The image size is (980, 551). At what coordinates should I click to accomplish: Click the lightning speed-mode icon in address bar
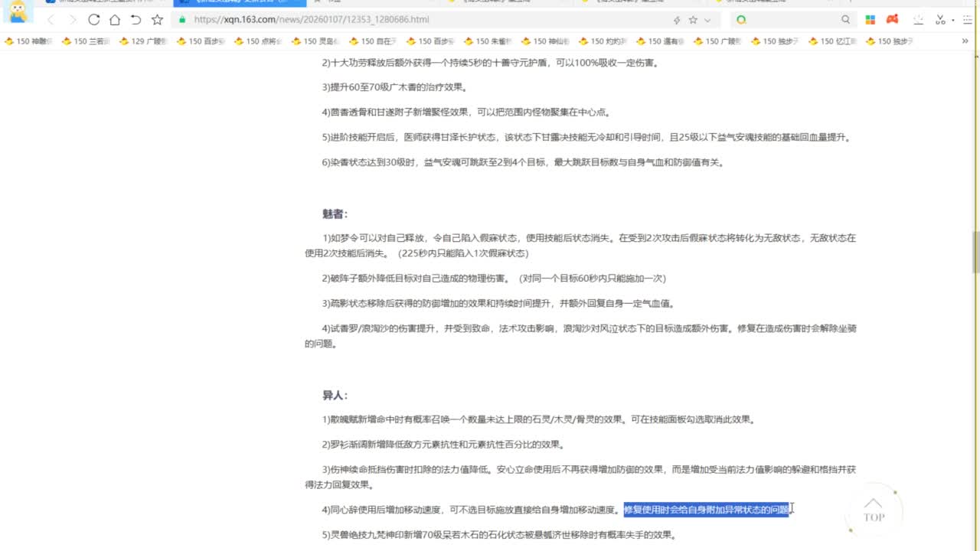point(676,20)
